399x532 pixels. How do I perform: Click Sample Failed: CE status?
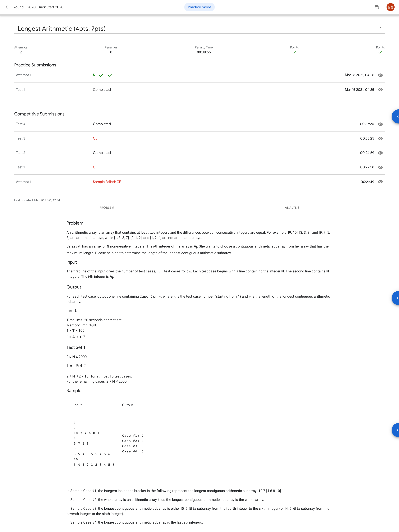107,182
